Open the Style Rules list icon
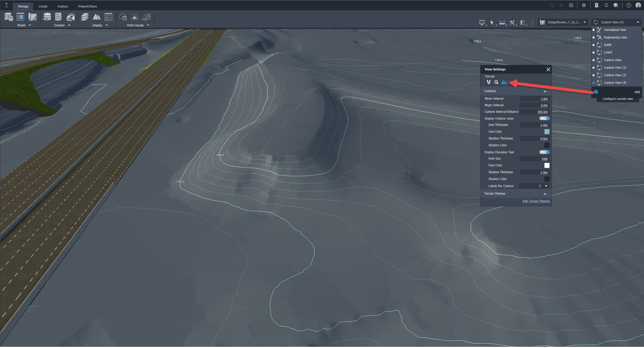 [109, 17]
